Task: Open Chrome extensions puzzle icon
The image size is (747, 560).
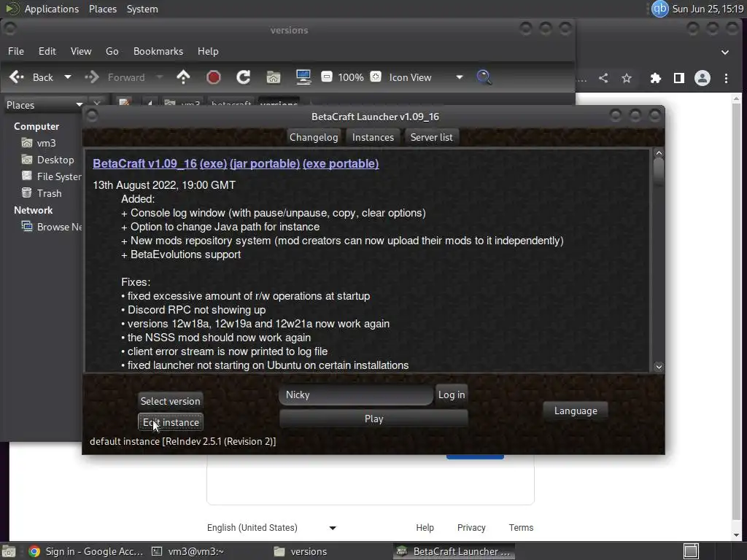Action: pos(656,78)
